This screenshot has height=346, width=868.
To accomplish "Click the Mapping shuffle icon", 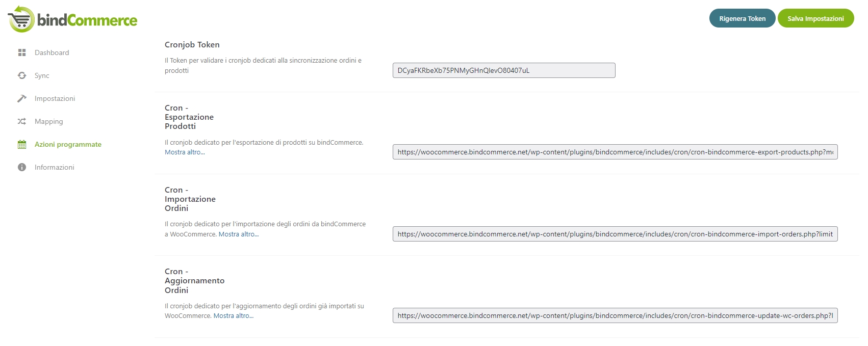I will [22, 121].
